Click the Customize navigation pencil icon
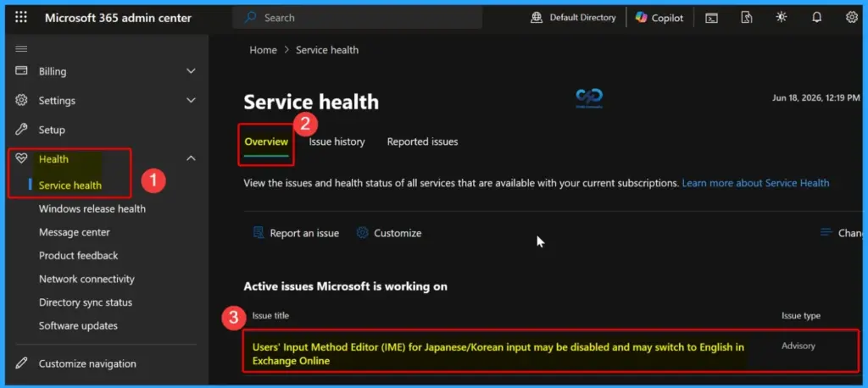 click(21, 363)
